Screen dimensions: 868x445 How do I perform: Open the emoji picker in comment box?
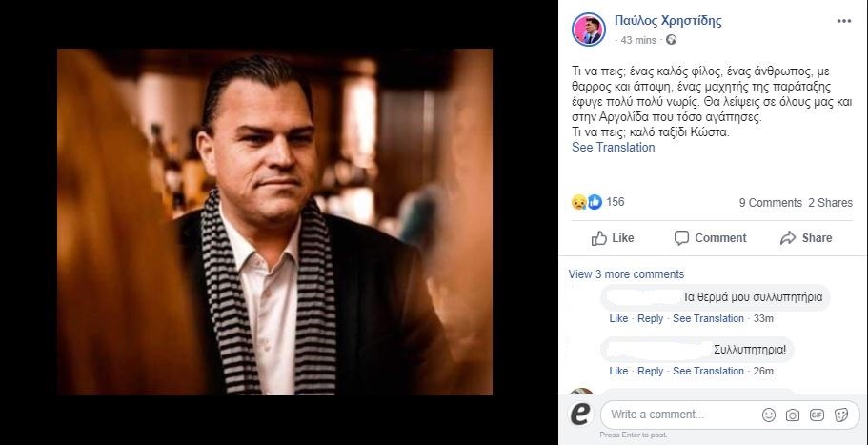769,415
